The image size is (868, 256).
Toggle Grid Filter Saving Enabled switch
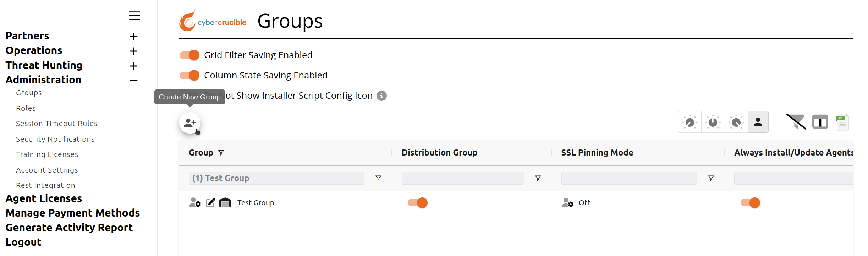coord(189,55)
